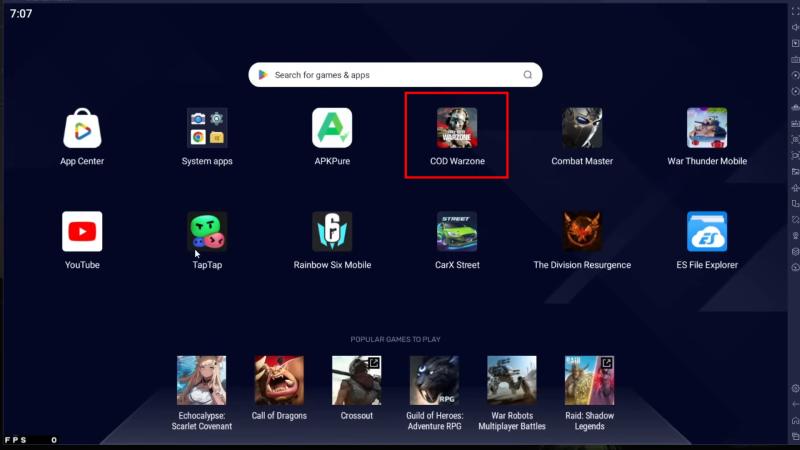Open War Thunder Mobile
800x450 pixels.
(707, 128)
